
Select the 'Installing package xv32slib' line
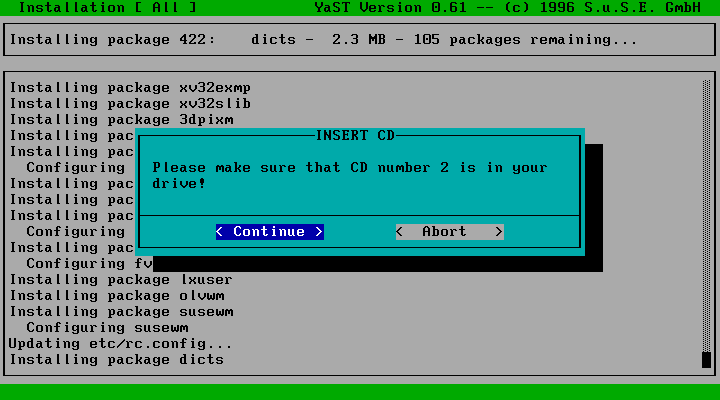coord(130,104)
